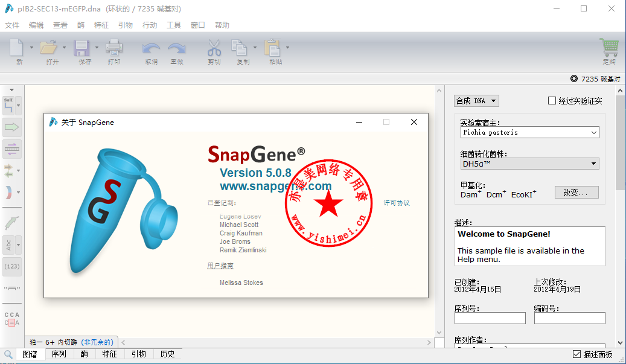626x364 pixels.
Task: Click the New file icon
Action: 16,48
